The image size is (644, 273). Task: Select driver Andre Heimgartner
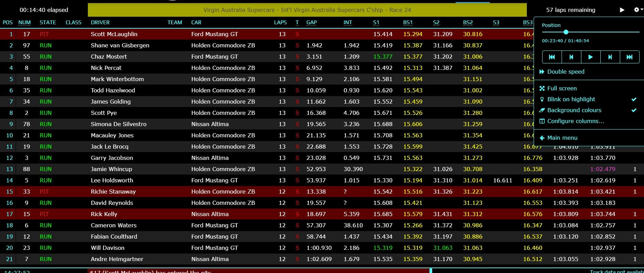point(117,259)
